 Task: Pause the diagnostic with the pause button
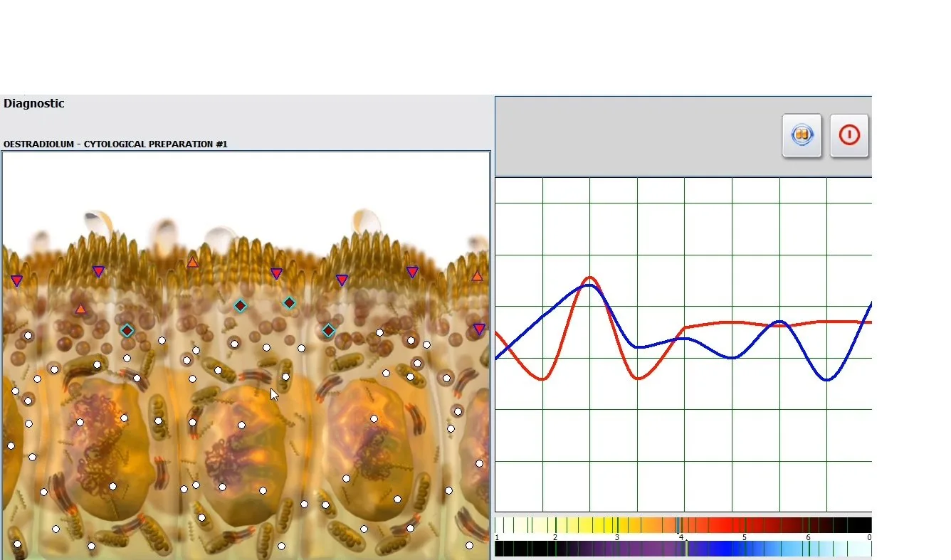pyautogui.click(x=802, y=135)
